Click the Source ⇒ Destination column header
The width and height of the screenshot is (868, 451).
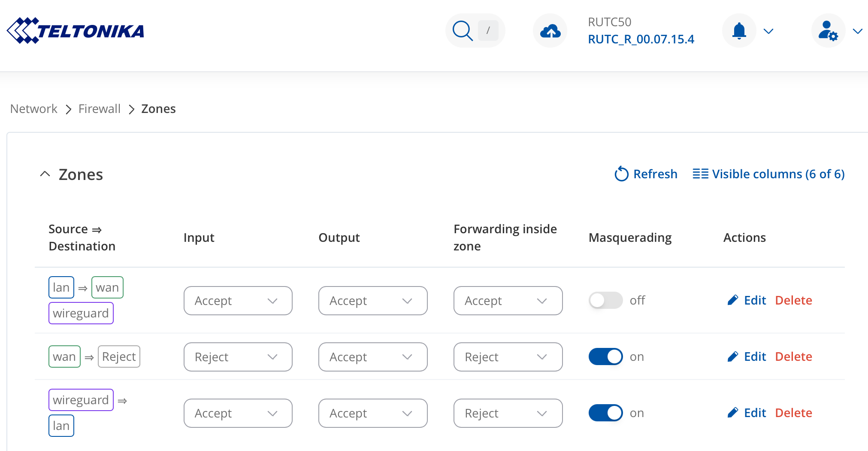(82, 238)
